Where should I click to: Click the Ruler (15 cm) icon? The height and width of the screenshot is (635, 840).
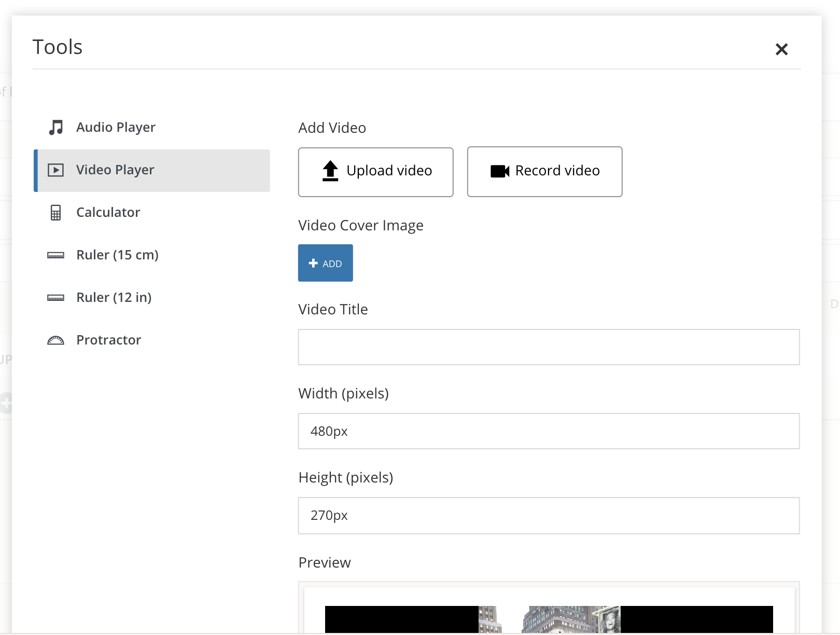tap(55, 255)
